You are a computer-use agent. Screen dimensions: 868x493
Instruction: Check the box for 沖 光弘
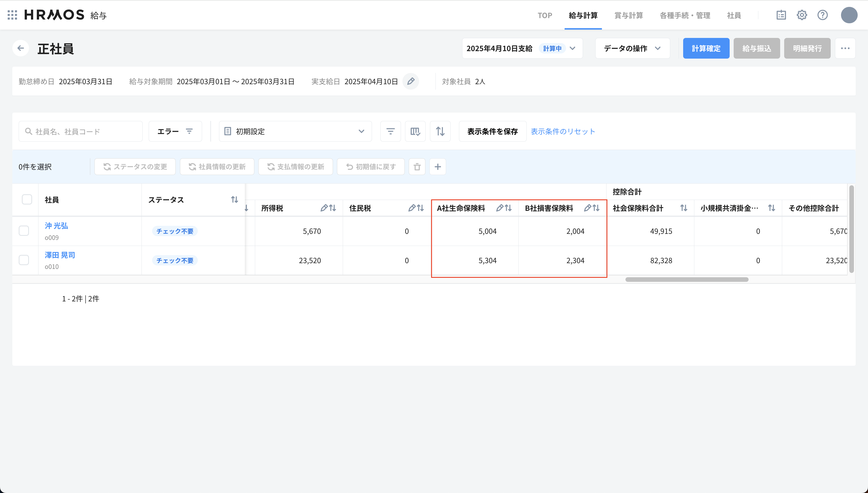pyautogui.click(x=24, y=231)
